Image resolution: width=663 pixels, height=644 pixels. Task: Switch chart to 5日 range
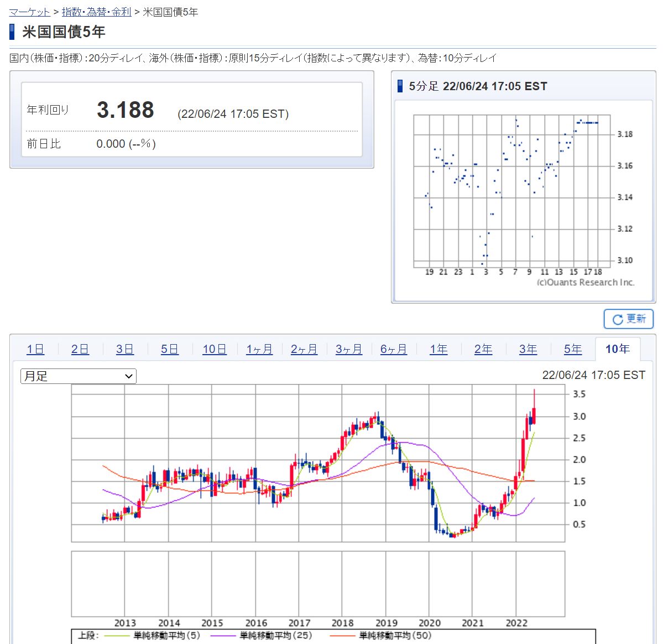[170, 349]
